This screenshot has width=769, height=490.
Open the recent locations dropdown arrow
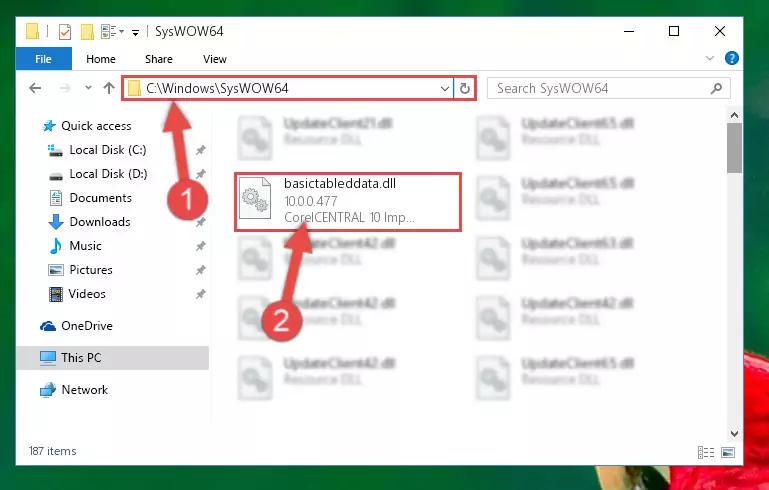point(88,88)
